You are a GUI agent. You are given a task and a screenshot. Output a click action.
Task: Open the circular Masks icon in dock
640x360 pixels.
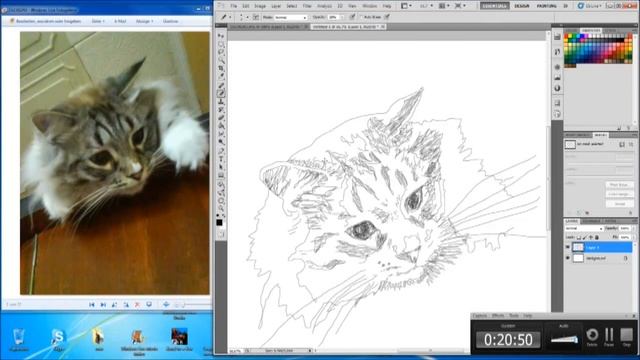(x=558, y=88)
